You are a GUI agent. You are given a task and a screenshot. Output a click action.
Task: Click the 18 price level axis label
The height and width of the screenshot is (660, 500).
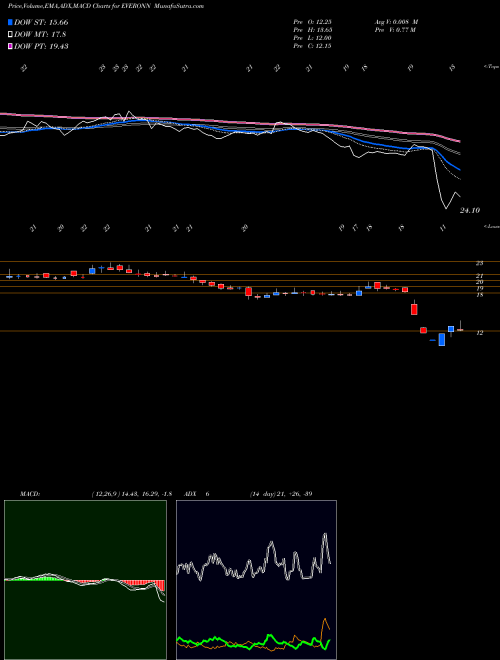coord(479,295)
